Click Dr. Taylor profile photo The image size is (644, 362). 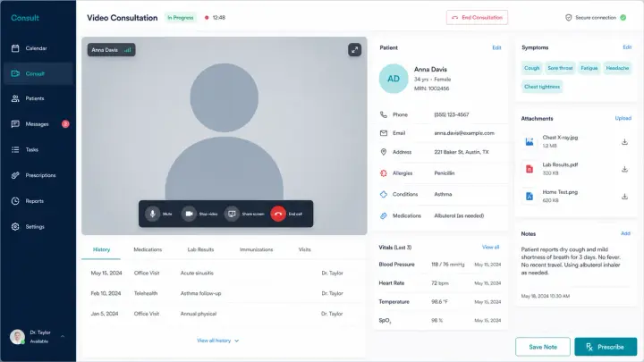tap(17, 337)
